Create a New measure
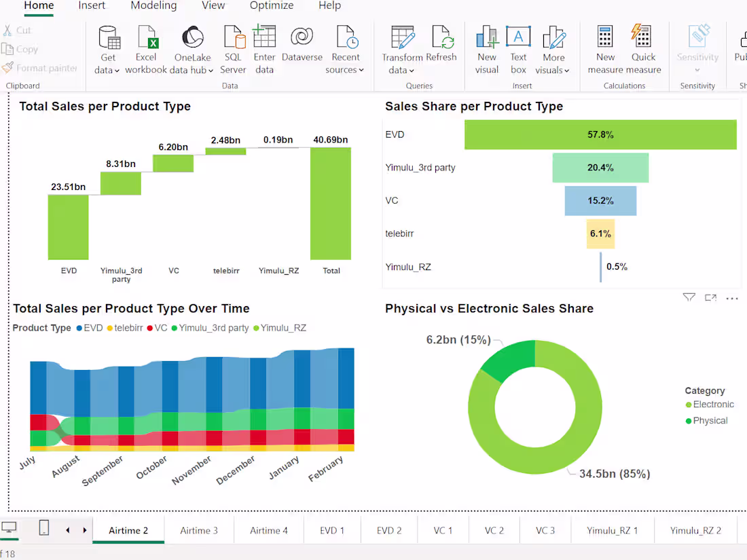The height and width of the screenshot is (560, 747). coord(605,37)
